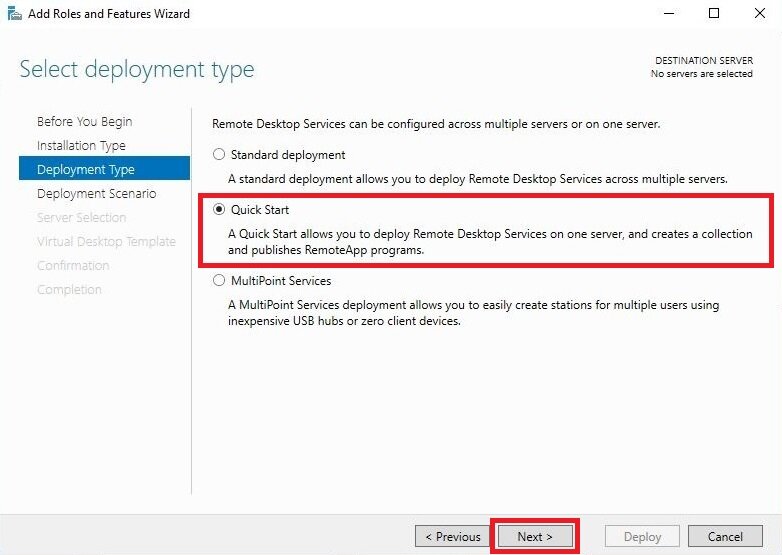Choose the Quick Start radio option
This screenshot has width=782, height=555.
tap(219, 209)
